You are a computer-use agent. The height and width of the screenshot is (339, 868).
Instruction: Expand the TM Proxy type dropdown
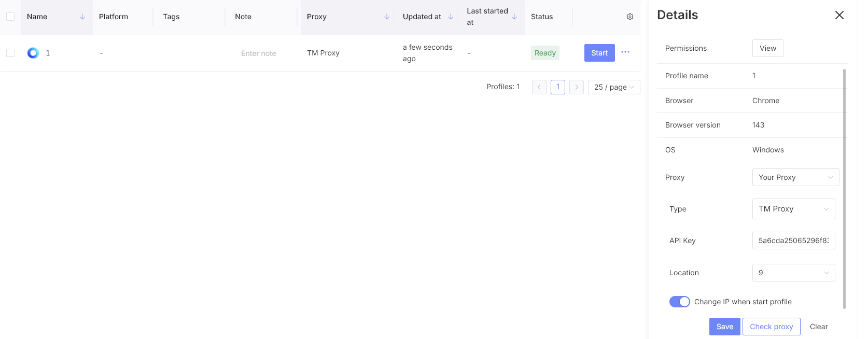[793, 209]
